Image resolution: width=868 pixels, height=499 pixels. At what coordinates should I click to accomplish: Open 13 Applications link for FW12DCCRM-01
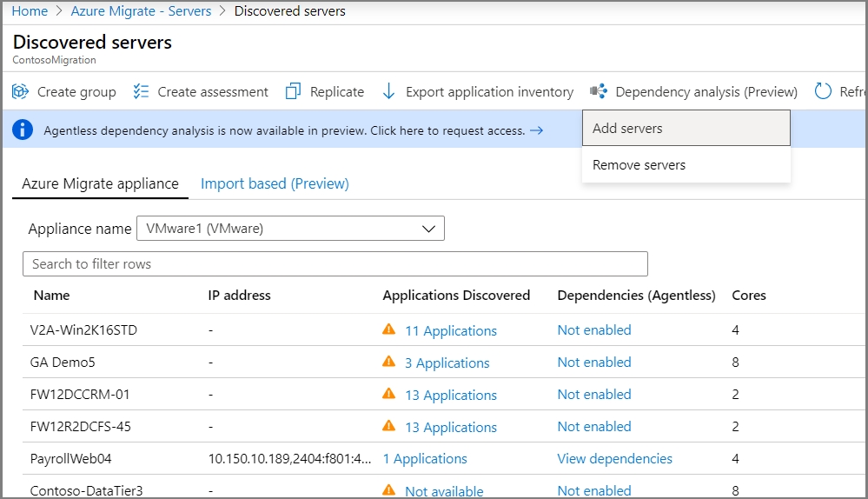[x=450, y=395]
